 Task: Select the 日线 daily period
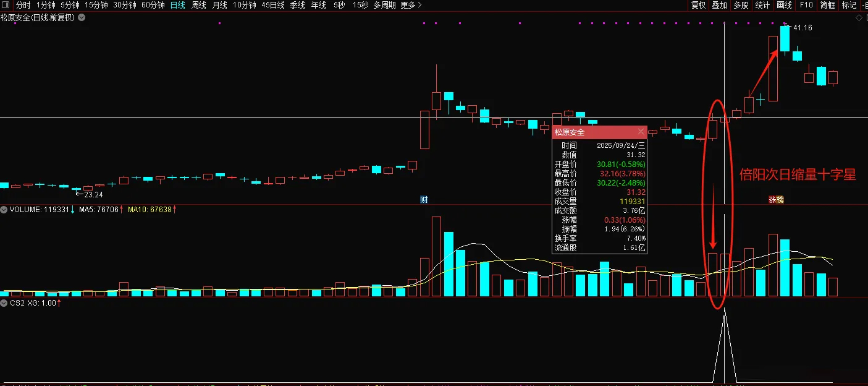[178, 5]
